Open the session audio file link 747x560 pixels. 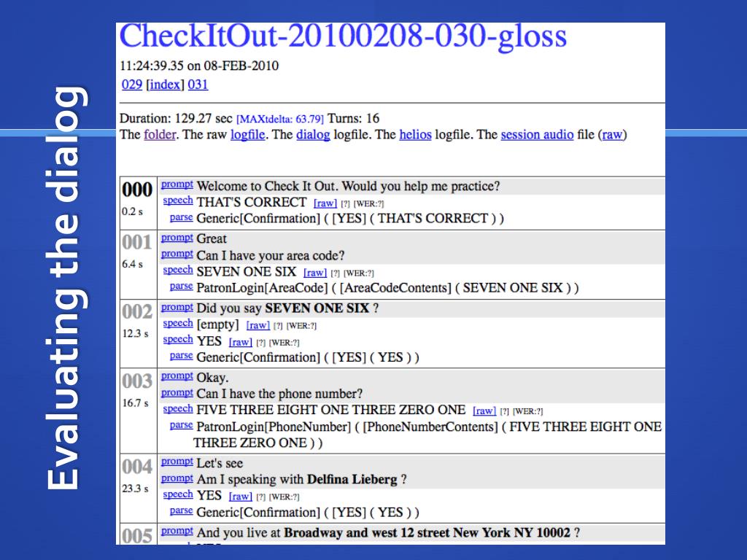(x=537, y=135)
